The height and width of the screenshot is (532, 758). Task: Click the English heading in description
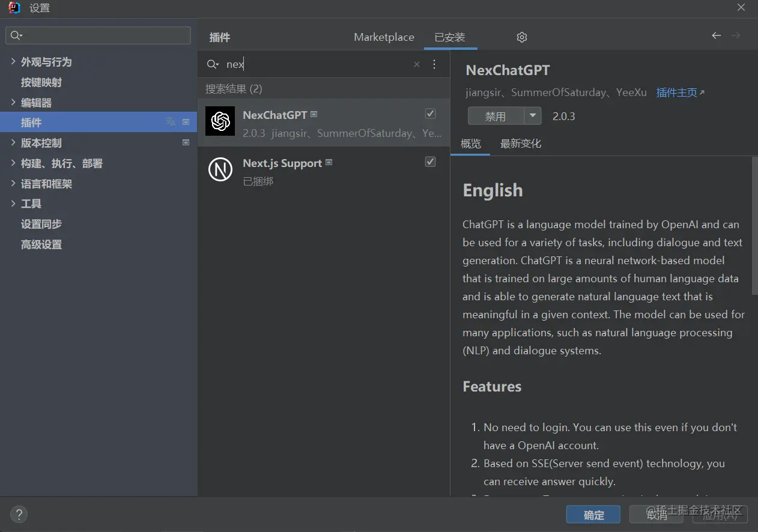493,190
